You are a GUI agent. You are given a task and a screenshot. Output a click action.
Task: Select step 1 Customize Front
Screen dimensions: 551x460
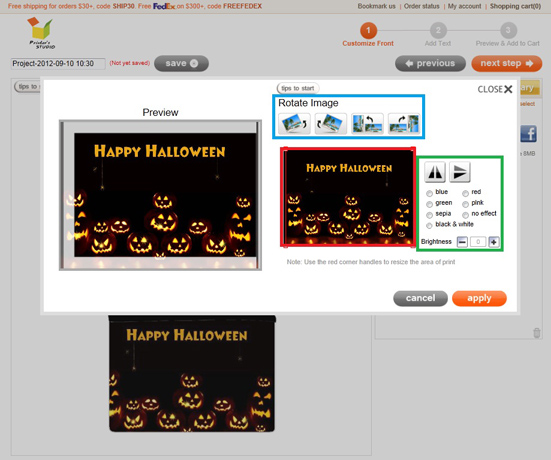[x=368, y=35]
